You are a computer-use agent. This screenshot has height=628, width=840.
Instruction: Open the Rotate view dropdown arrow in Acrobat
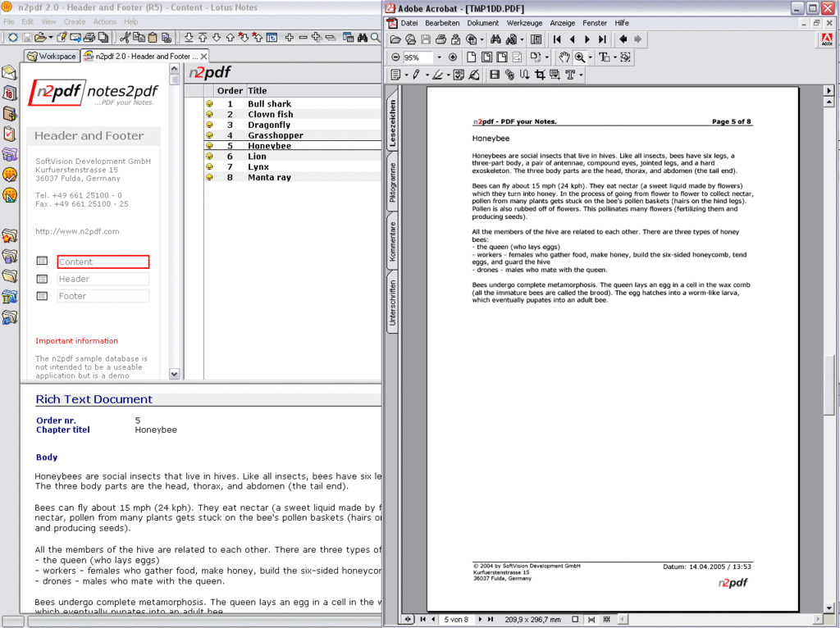[546, 57]
